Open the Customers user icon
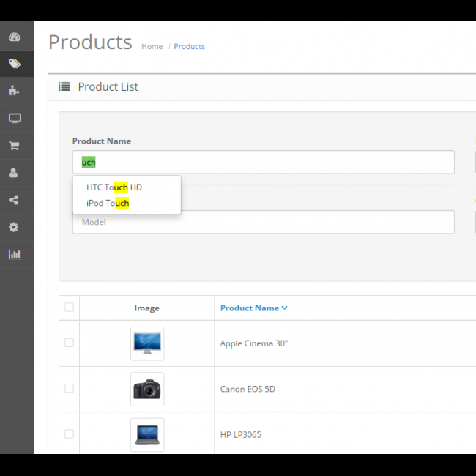 tap(14, 173)
